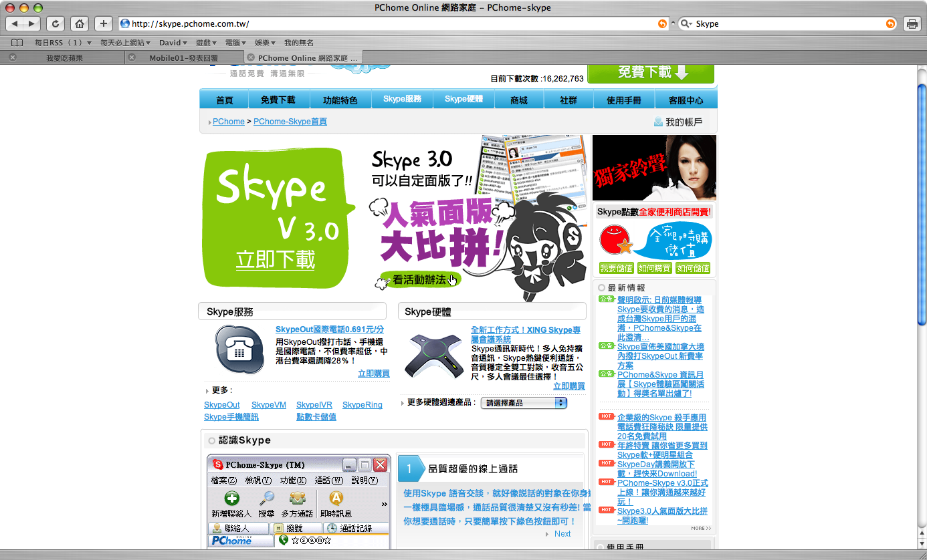The image size is (927, 560).
Task: Click the orange snapback arrow in address bar
Action: tap(662, 23)
